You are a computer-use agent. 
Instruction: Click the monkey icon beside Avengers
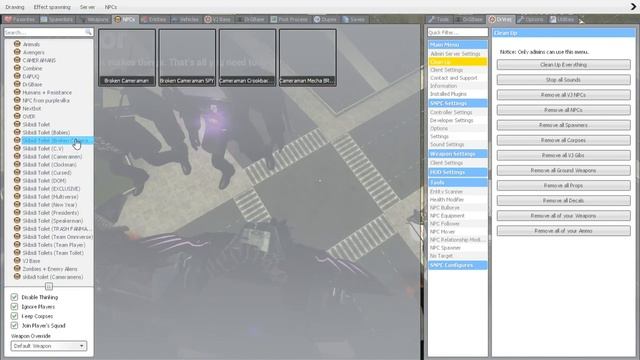[x=17, y=52]
